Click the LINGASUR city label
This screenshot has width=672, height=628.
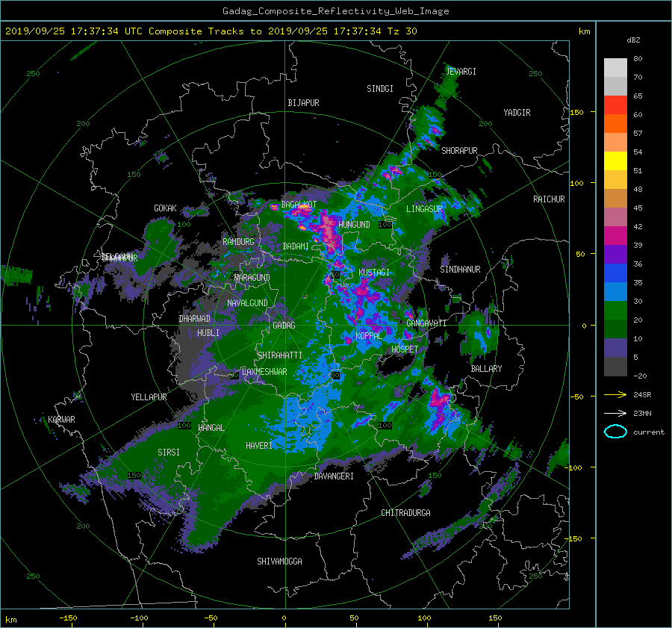click(424, 209)
